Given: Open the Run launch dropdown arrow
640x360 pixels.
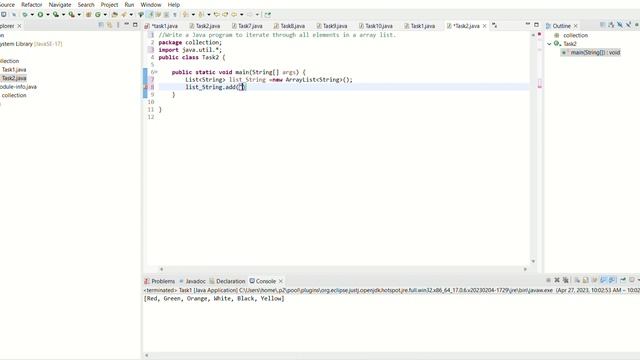Looking at the screenshot, I should pyautogui.click(x=48, y=15).
